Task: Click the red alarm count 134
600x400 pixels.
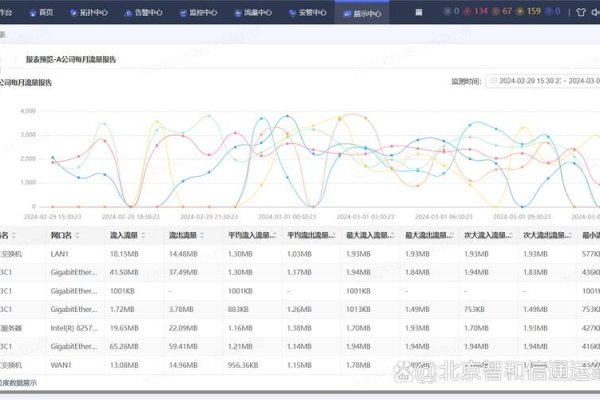Action: pos(476,11)
